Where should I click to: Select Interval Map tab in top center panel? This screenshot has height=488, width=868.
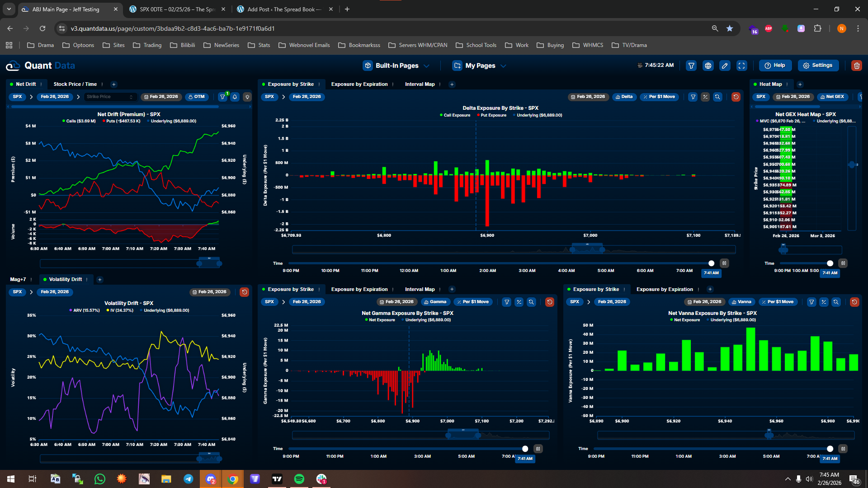tap(420, 84)
